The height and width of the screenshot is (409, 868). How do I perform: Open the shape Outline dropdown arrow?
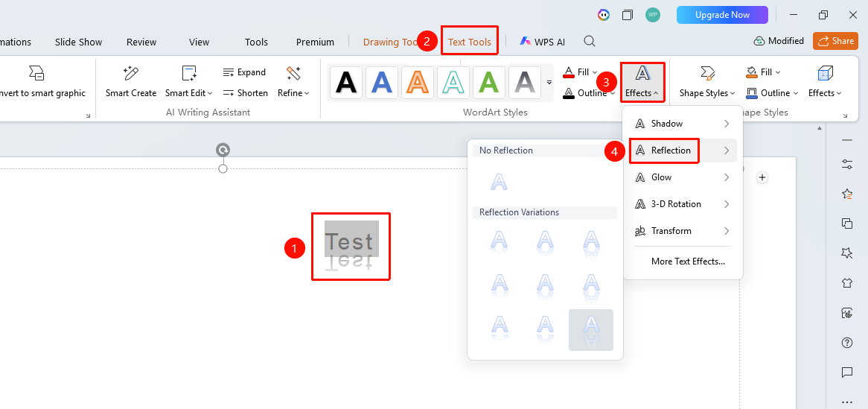(796, 93)
